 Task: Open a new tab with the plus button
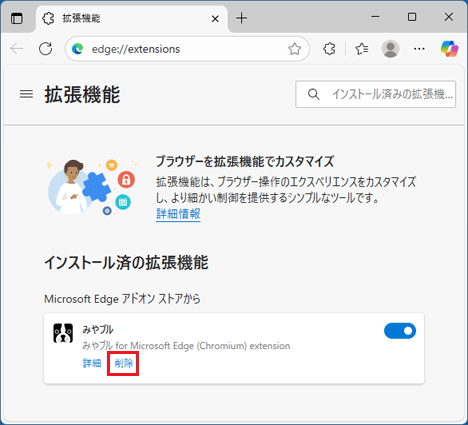click(x=241, y=18)
